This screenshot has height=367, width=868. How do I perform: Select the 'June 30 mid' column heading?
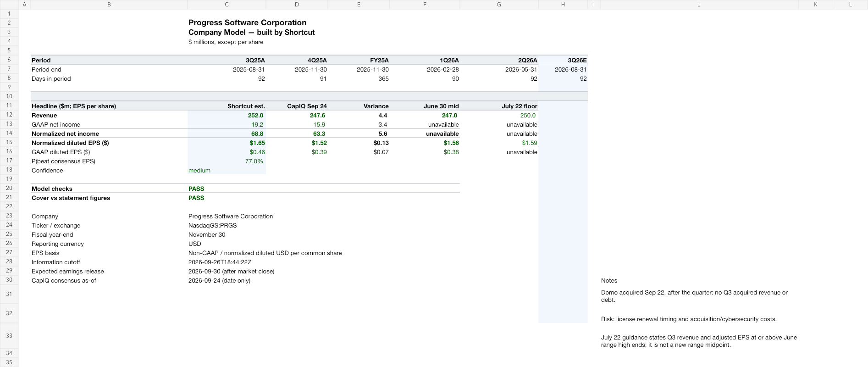[x=441, y=106]
